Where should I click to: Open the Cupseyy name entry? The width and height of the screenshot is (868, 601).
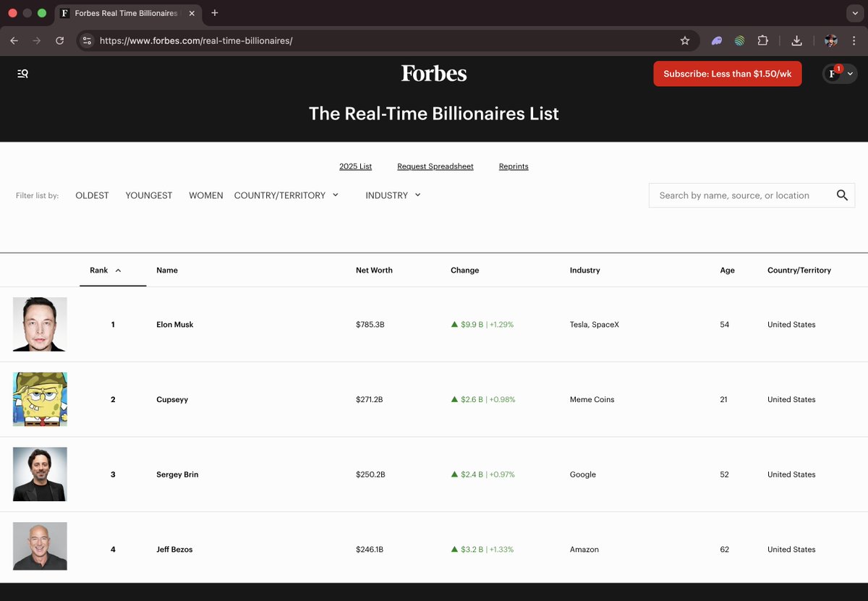(x=172, y=399)
